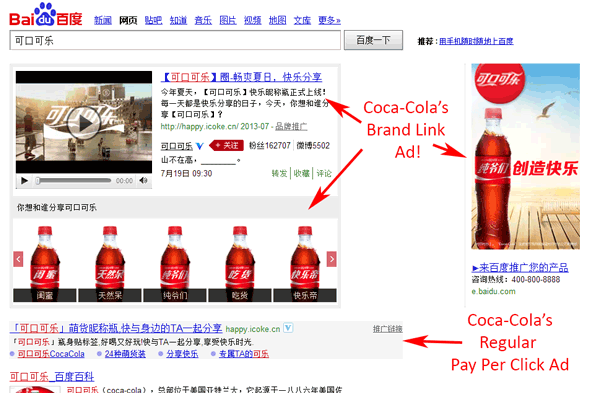Open the 可口可乐CocaCola sublink

point(51,354)
